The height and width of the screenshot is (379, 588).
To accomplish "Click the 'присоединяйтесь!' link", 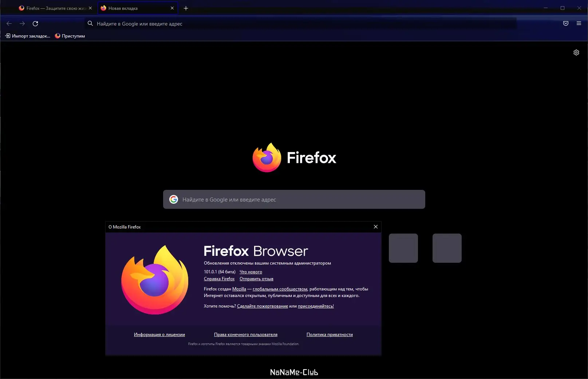I will tap(316, 306).
